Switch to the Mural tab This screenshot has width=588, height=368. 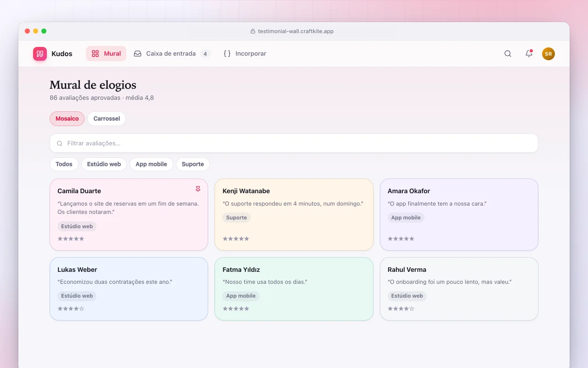click(x=106, y=54)
